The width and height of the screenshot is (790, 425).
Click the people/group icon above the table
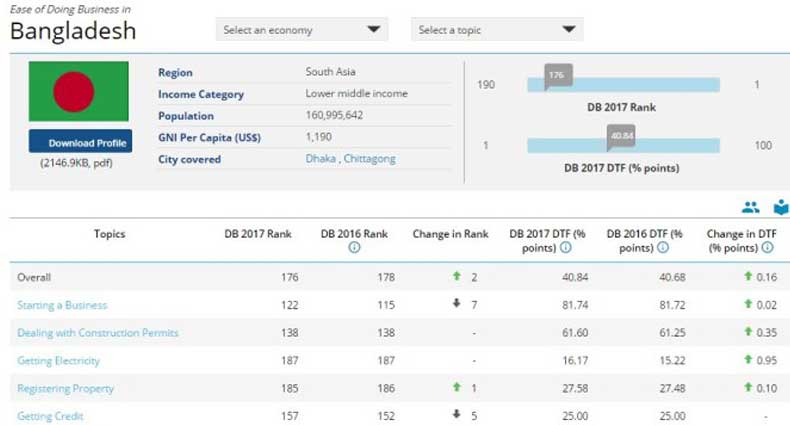pos(750,208)
